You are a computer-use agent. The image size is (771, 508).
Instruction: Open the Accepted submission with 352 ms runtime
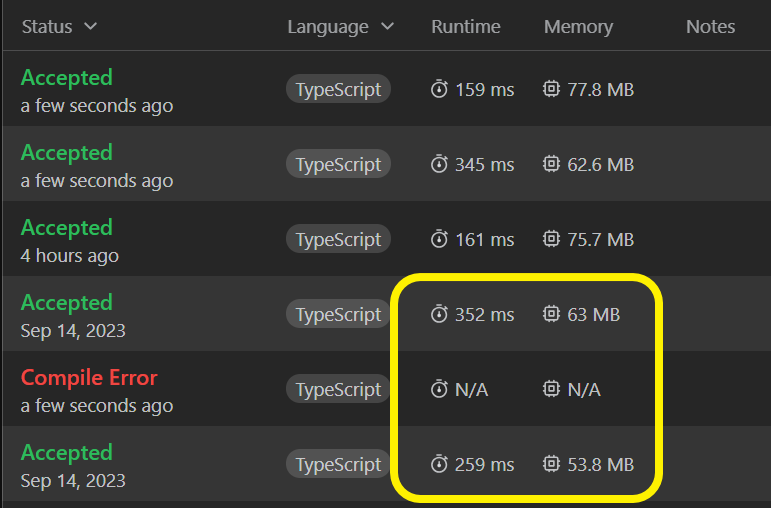(x=66, y=303)
